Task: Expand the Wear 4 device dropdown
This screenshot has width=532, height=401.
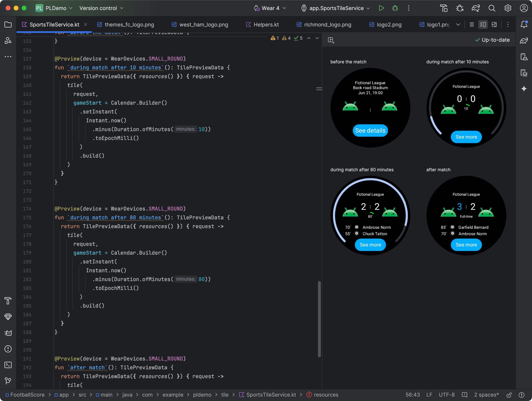Action: point(270,8)
